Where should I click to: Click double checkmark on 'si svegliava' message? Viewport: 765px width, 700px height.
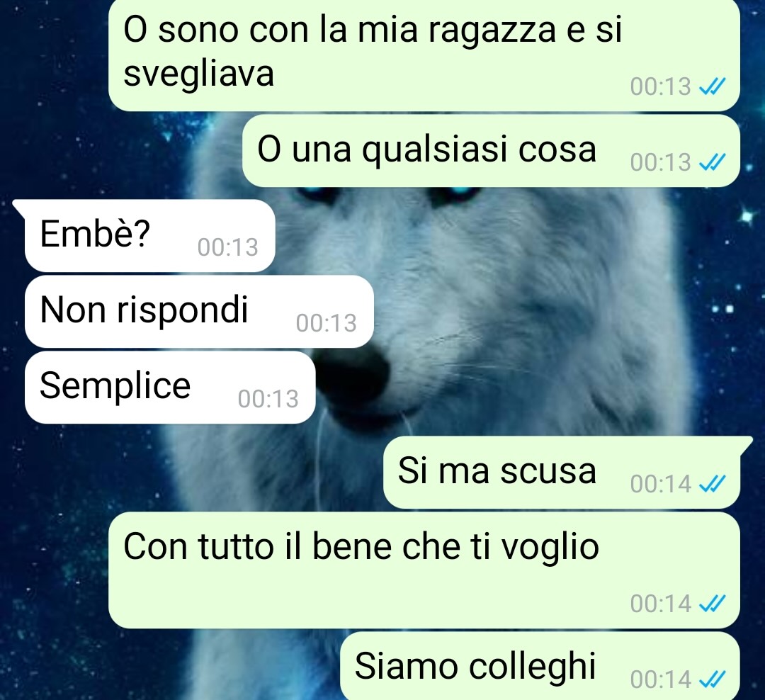(713, 86)
